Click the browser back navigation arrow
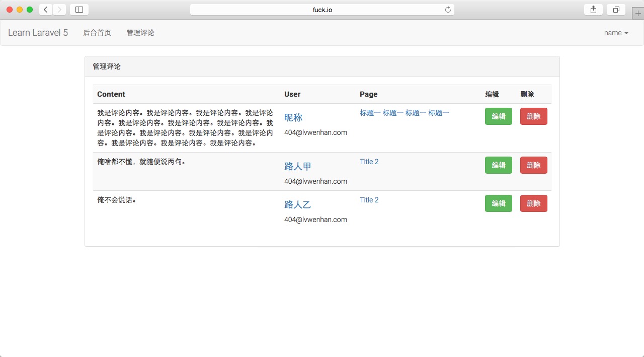Image resolution: width=644 pixels, height=357 pixels. click(x=45, y=9)
